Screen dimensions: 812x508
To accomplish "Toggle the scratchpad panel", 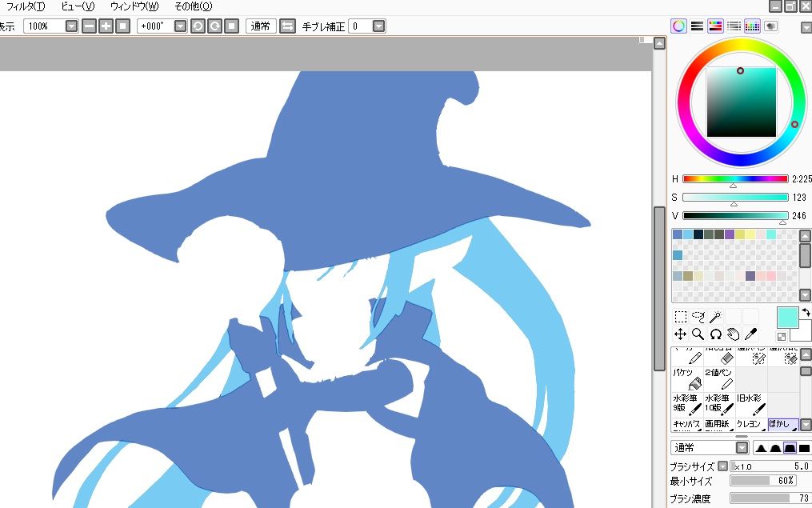I will coord(770,26).
